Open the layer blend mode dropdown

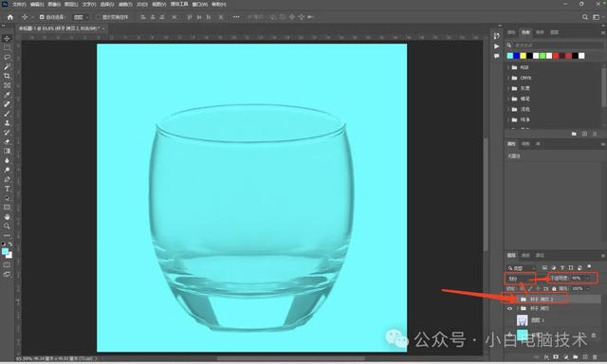[520, 278]
